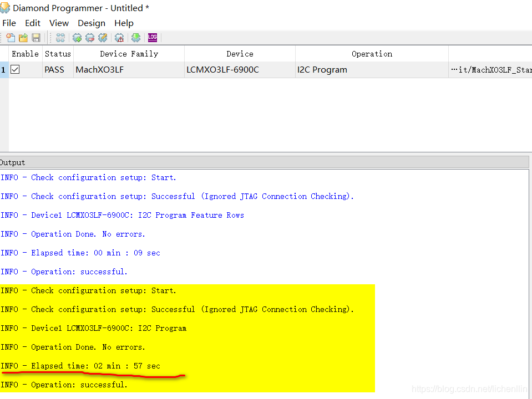Click the Device Family column header
This screenshot has height=399, width=532.
click(x=129, y=54)
